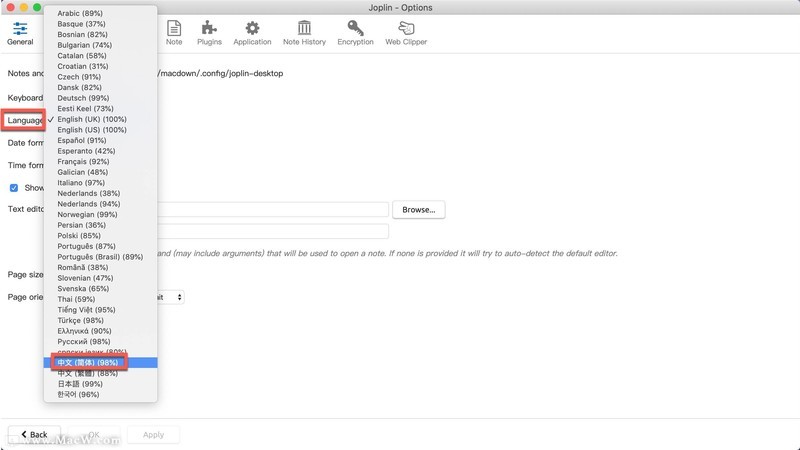Viewport: 800px width, 450px height.
Task: Open the page orientation dropdown arrows
Action: click(x=179, y=297)
